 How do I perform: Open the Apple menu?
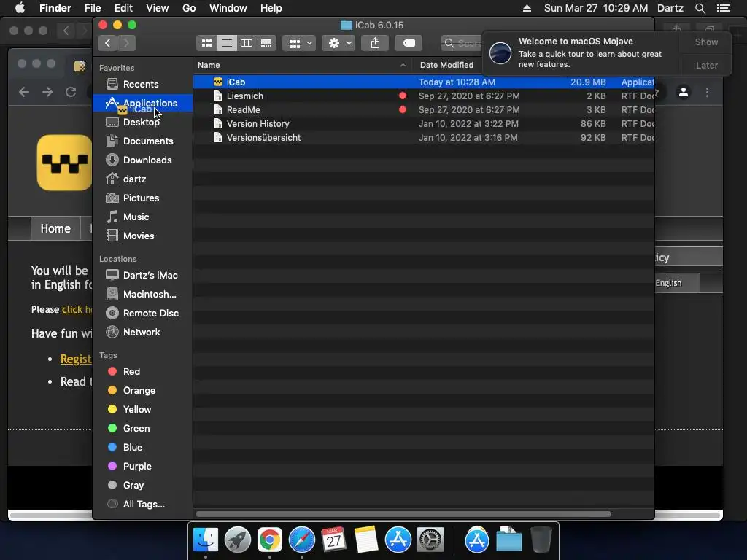pyautogui.click(x=20, y=8)
